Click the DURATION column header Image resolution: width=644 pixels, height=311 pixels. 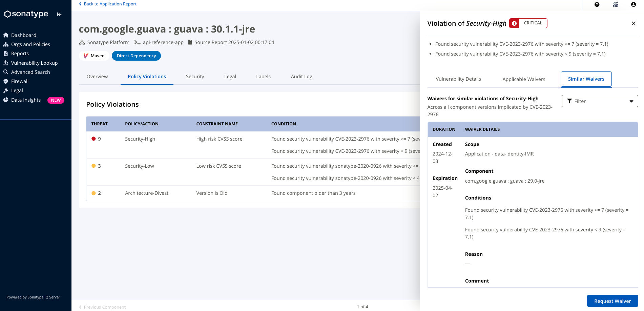[x=444, y=129]
